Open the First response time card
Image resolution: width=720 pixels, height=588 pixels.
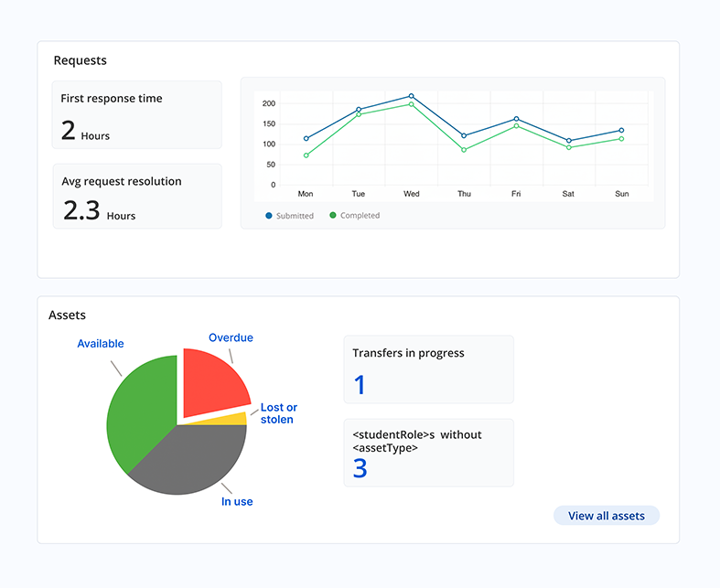click(x=137, y=115)
